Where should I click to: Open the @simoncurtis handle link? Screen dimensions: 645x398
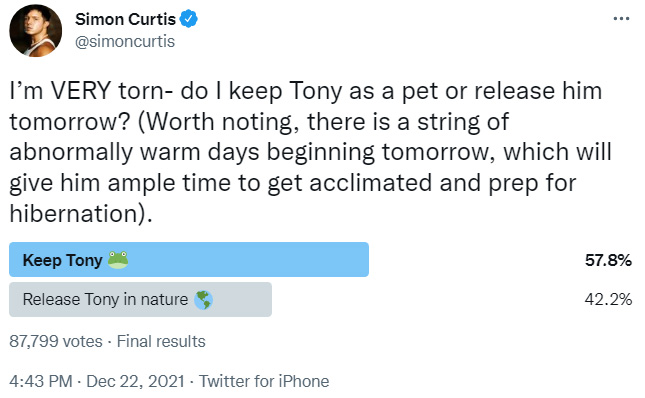click(125, 42)
